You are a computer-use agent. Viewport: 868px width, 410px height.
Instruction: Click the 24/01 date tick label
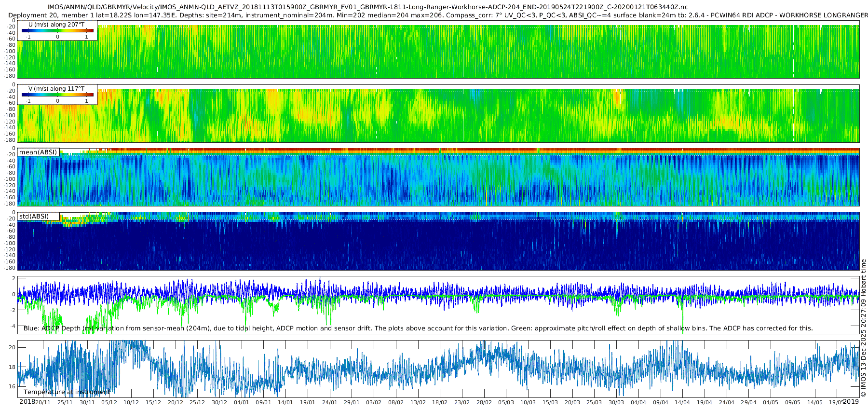click(330, 402)
